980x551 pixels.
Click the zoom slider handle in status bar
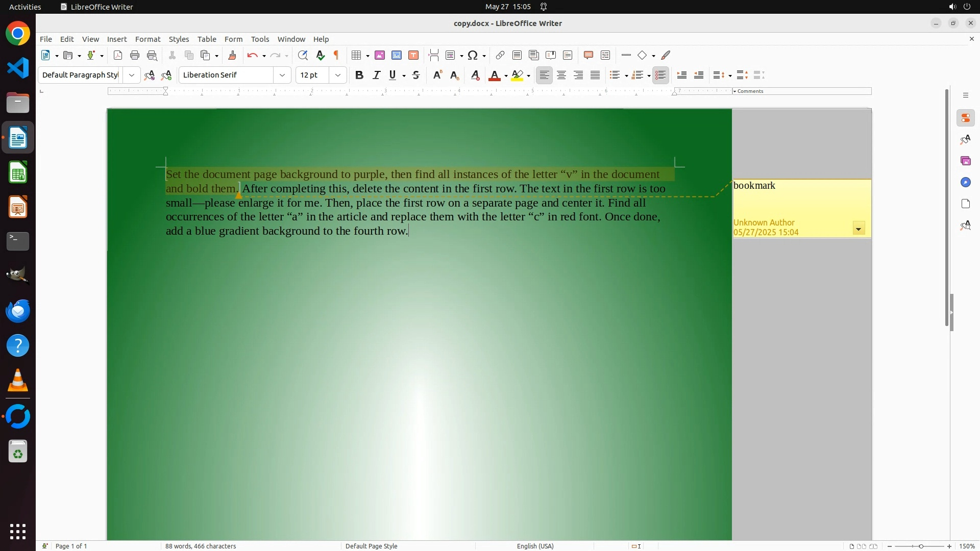coord(921,546)
